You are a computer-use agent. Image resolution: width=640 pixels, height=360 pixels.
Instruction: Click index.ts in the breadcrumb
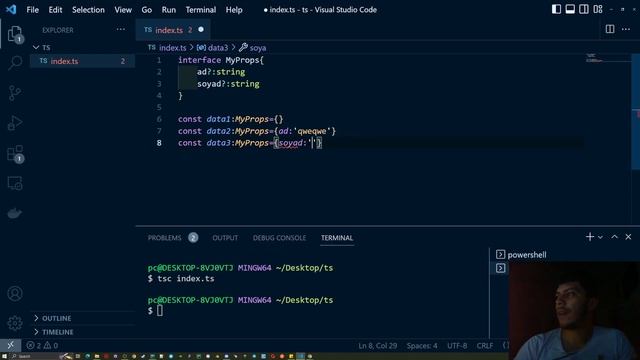172,48
